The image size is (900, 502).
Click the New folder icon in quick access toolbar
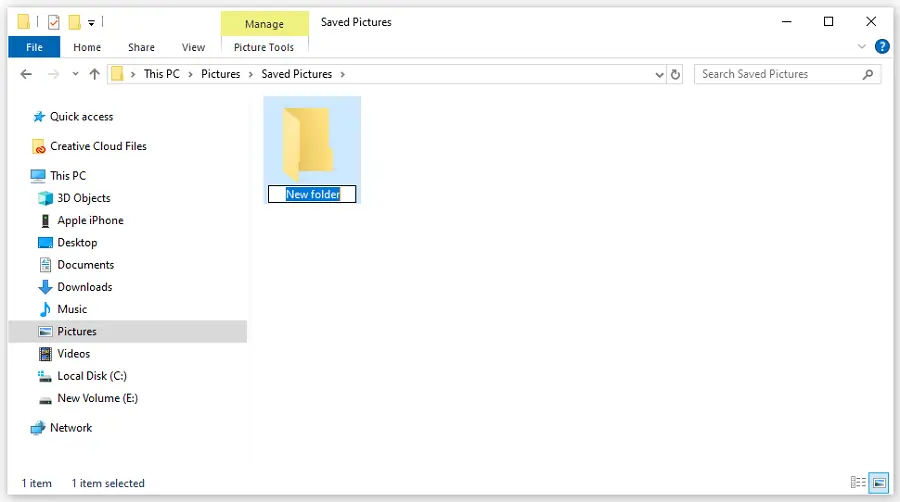pyautogui.click(x=75, y=22)
